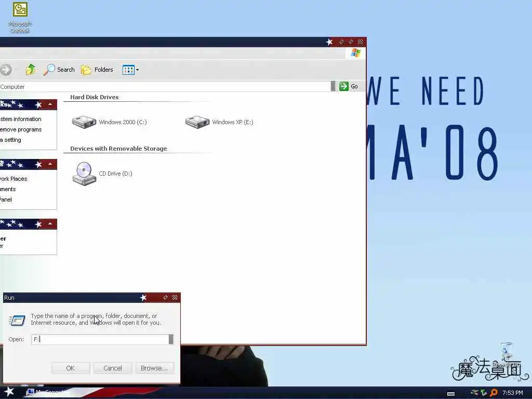Collapse the System Tasks panel

point(50,104)
